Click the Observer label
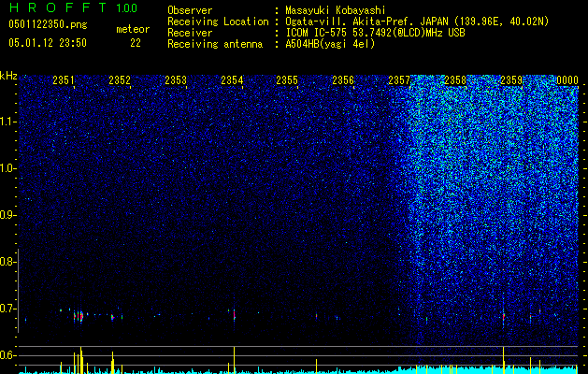 point(190,10)
